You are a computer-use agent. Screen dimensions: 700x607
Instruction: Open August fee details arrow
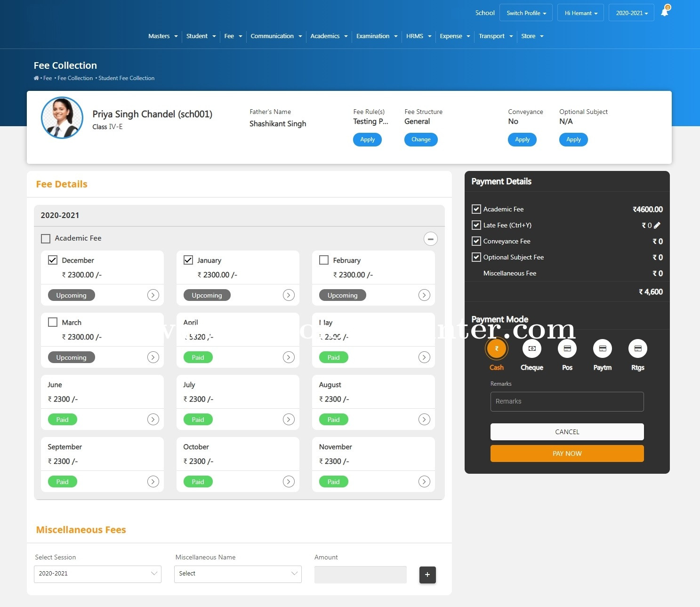tap(424, 420)
